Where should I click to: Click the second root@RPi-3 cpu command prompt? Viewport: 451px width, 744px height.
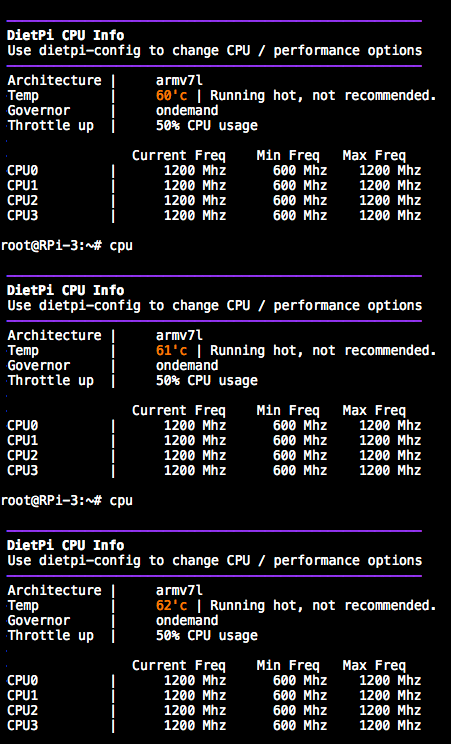(x=66, y=501)
